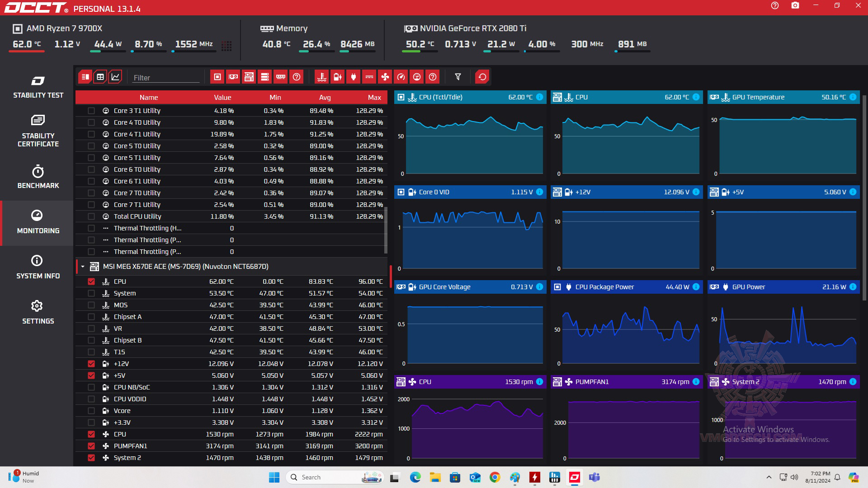Open the Stability Test section

click(38, 87)
